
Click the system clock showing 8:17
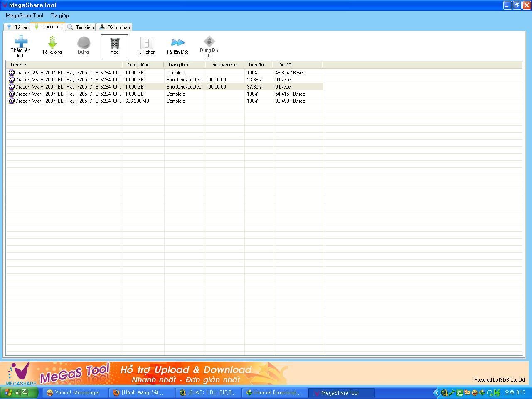tap(515, 392)
